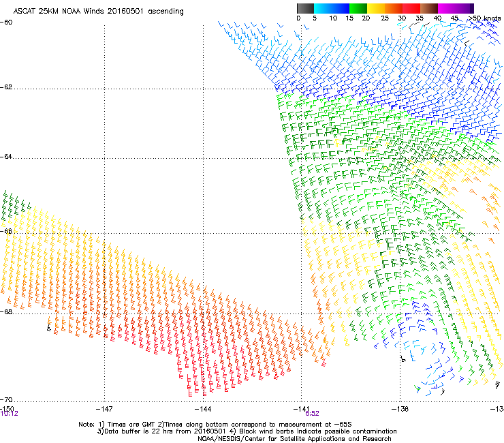The width and height of the screenshot is (504, 443).
Task: Pick the yellow 20-25 knots legend swatch
Action: click(376, 8)
